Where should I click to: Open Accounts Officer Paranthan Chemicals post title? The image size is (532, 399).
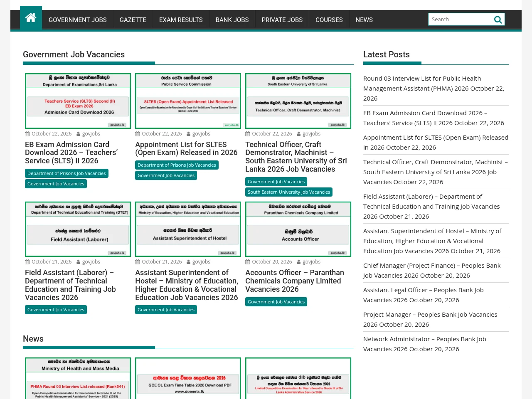point(295,281)
